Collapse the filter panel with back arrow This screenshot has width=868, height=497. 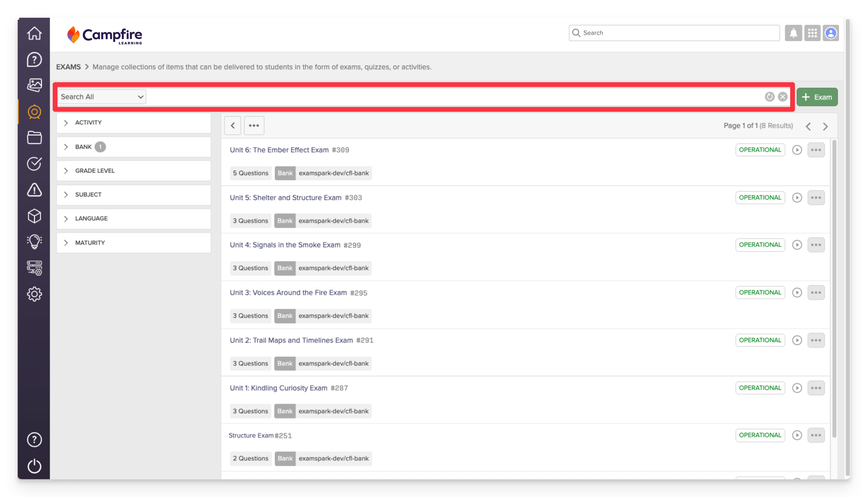(x=232, y=125)
